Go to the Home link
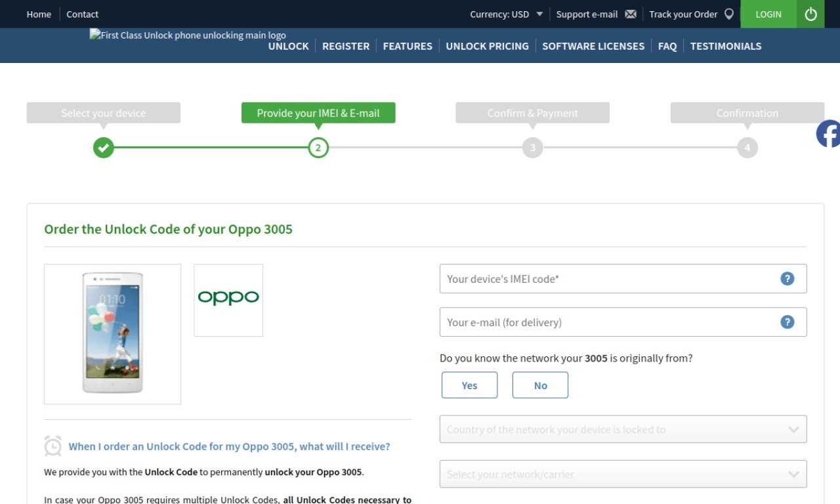 [39, 14]
